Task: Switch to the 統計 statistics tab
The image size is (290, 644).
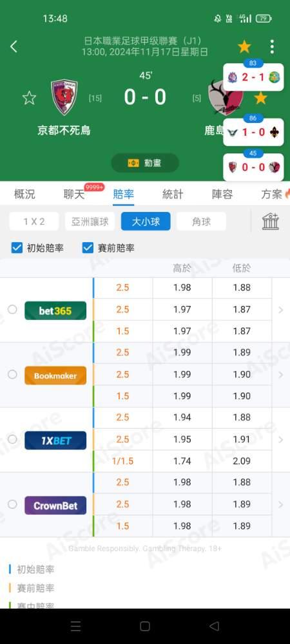Action: pos(173,194)
